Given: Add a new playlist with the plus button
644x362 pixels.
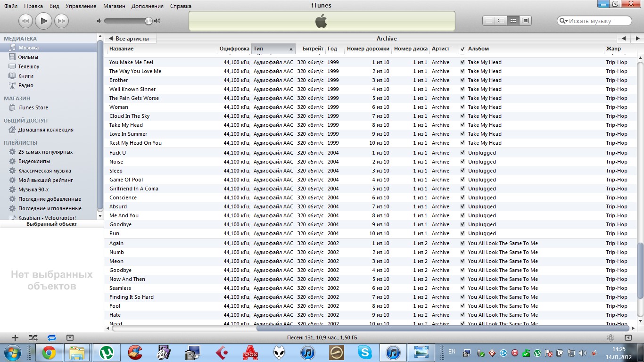Looking at the screenshot, I should [15, 337].
